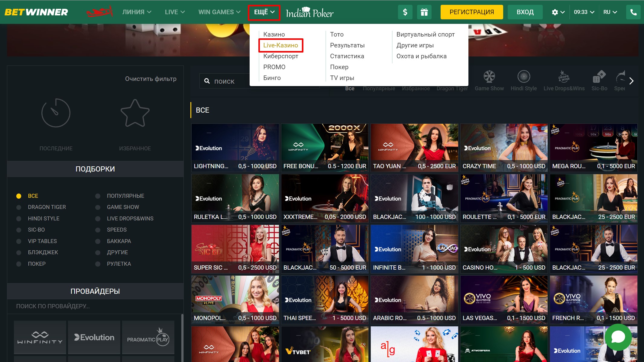Open Live-Казино from the menu

click(280, 45)
